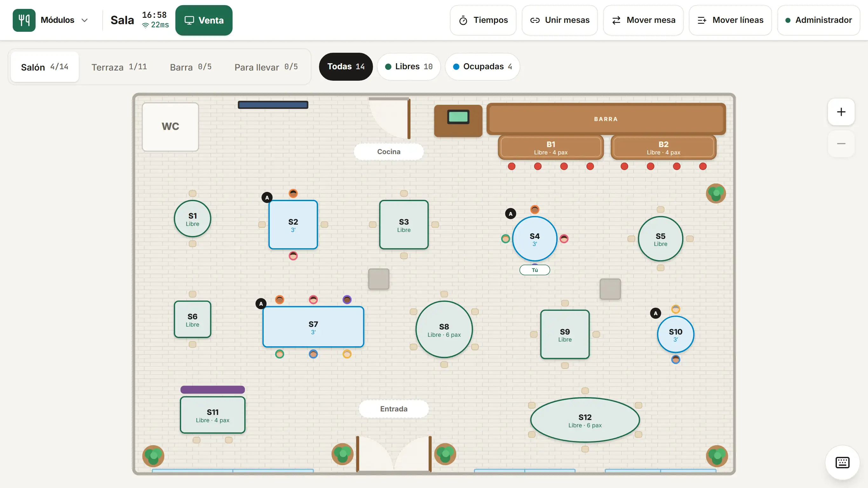Switch to the Salón tab
The width and height of the screenshot is (868, 488).
tap(45, 67)
